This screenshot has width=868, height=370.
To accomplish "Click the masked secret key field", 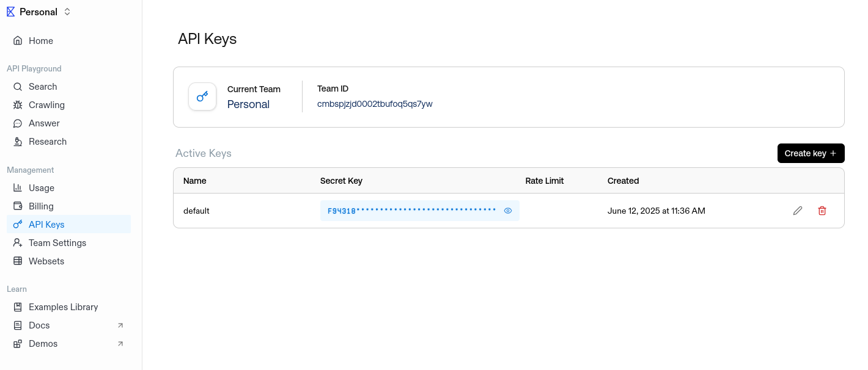I will pos(411,211).
